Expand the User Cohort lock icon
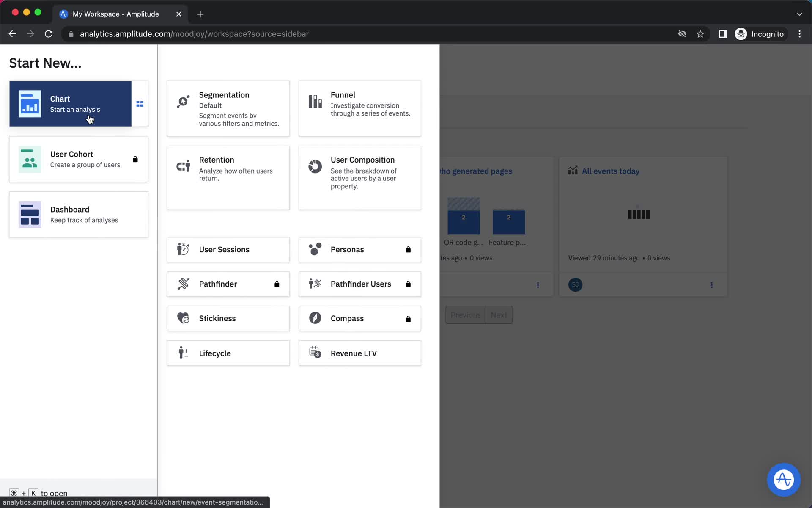812x508 pixels. pyautogui.click(x=135, y=159)
